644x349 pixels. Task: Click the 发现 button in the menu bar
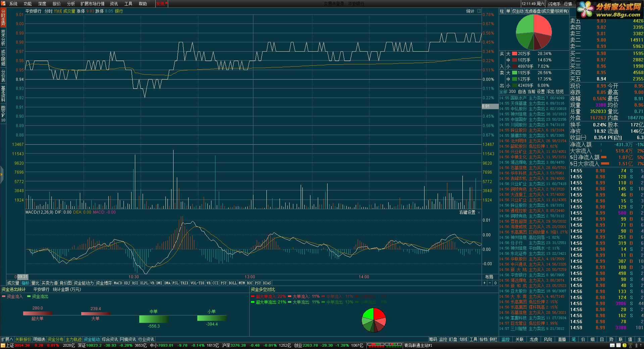[161, 4]
